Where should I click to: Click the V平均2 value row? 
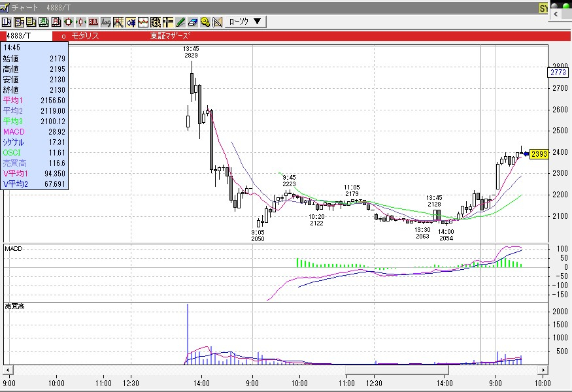pos(34,184)
